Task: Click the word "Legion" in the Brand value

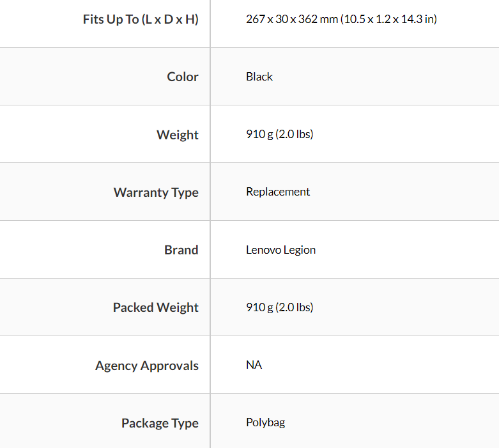Action: (300, 250)
